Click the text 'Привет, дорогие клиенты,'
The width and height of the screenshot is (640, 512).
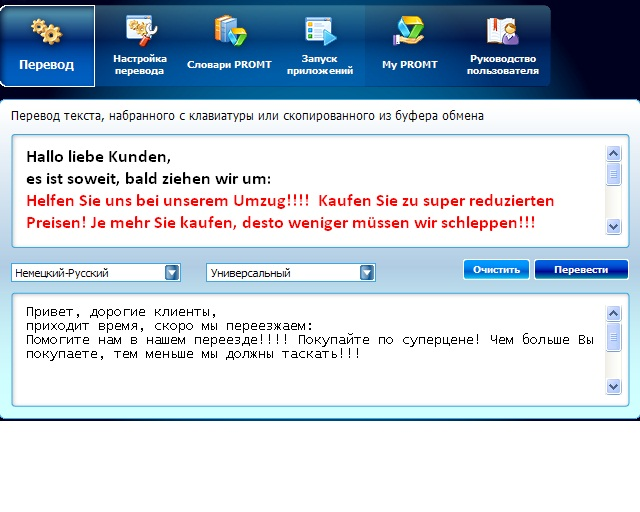coord(121,312)
